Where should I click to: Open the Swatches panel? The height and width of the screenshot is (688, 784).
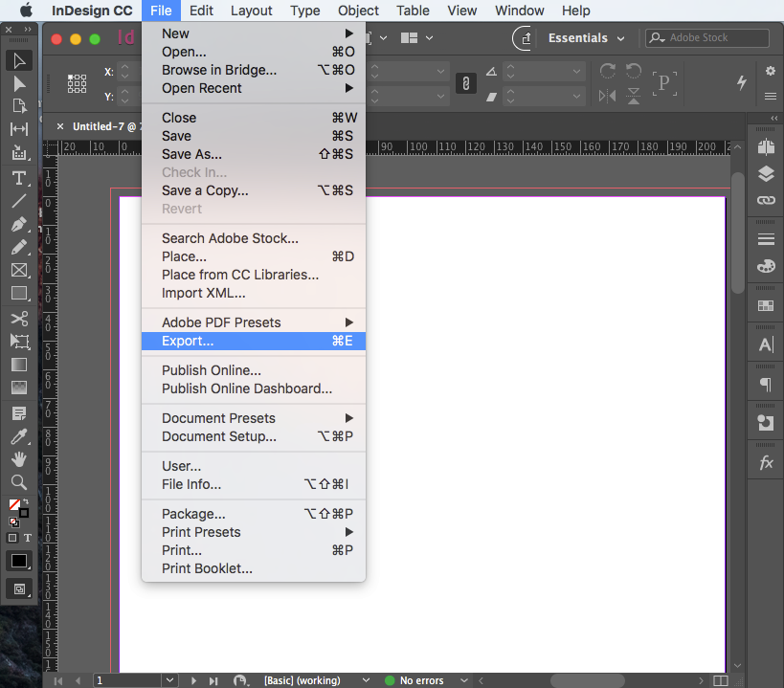coord(765,303)
